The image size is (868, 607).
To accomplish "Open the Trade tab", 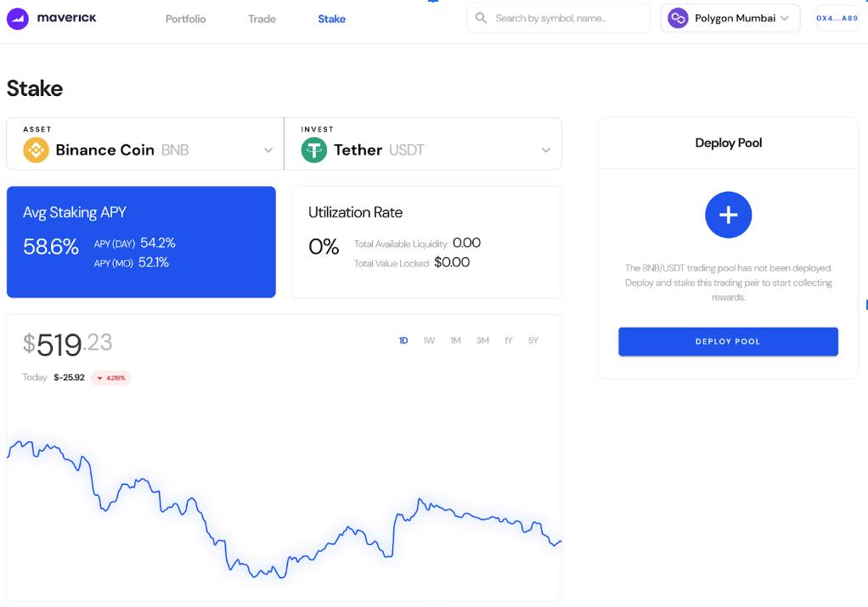I will point(262,19).
